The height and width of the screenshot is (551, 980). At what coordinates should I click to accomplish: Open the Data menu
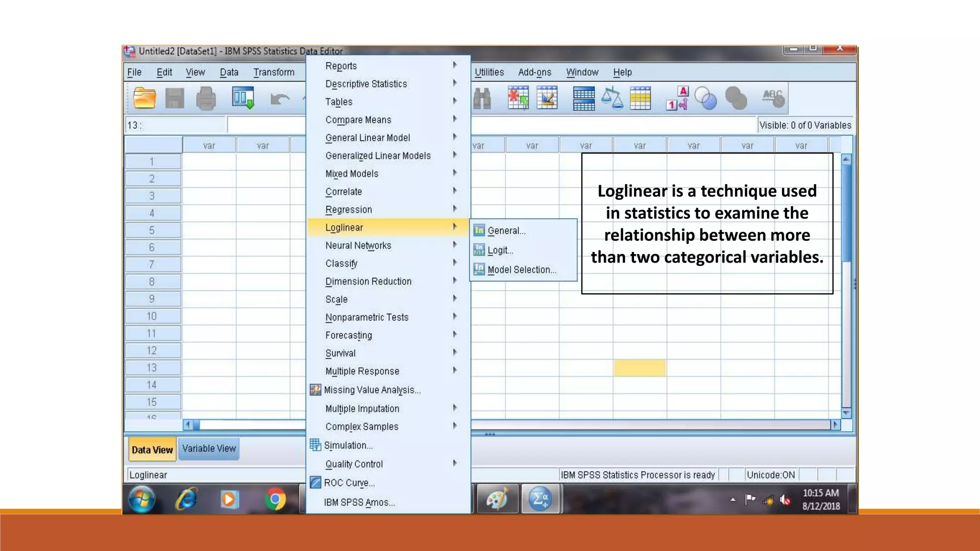[x=229, y=72]
